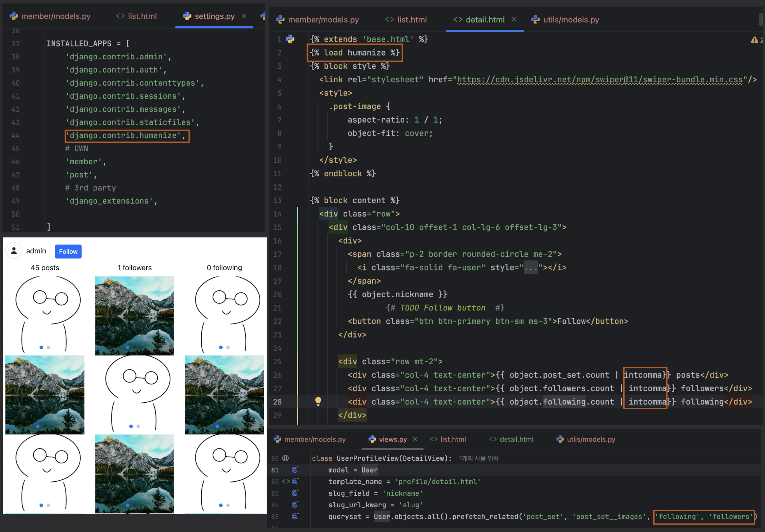Close the settings.py tab
This screenshot has height=532, width=765.
pyautogui.click(x=244, y=16)
